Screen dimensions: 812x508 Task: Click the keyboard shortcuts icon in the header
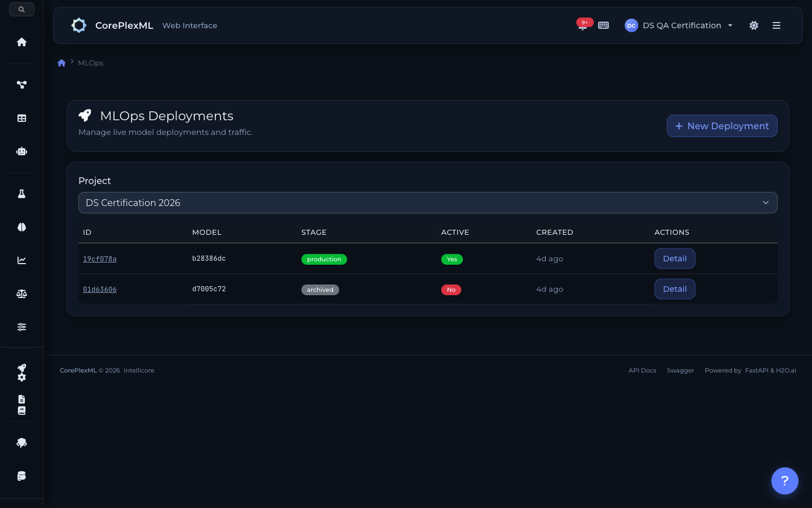point(603,25)
